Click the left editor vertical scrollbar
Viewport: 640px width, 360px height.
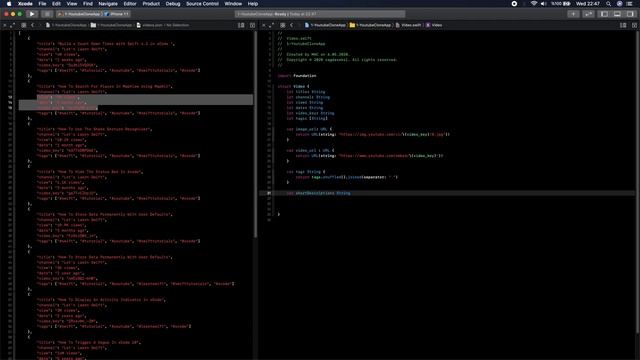tap(256, 134)
